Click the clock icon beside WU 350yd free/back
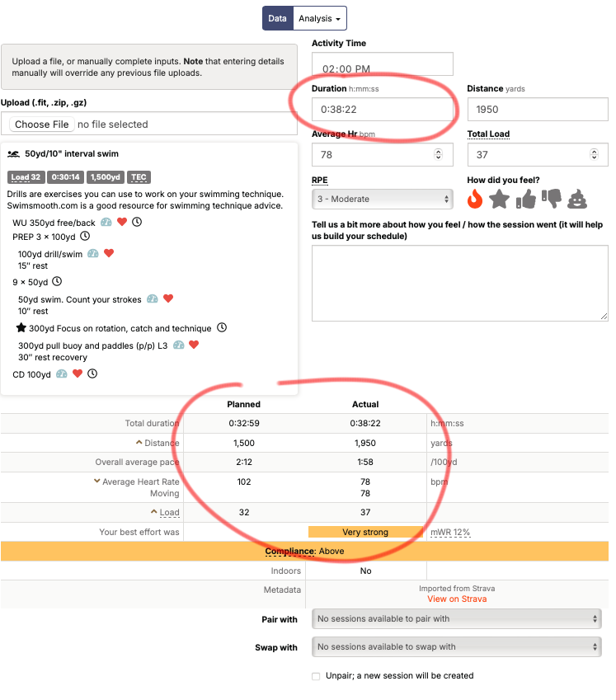Screen dimensions: 616x700 tap(137, 222)
